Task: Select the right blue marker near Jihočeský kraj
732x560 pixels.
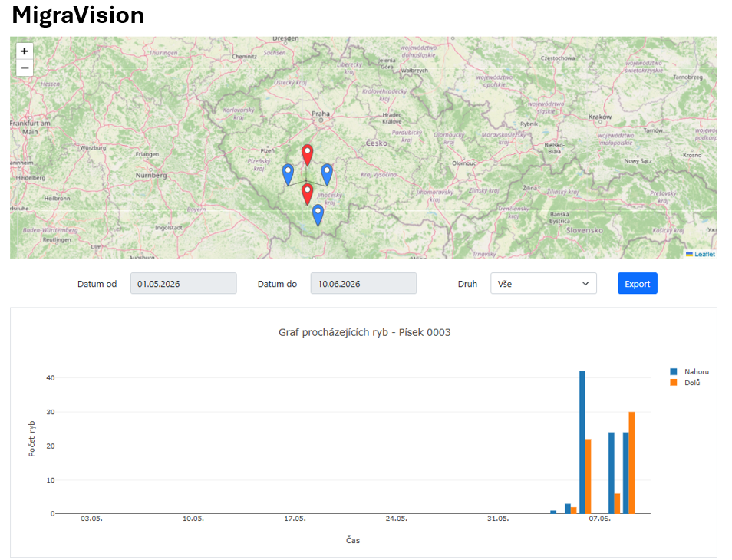Action: pyautogui.click(x=327, y=175)
